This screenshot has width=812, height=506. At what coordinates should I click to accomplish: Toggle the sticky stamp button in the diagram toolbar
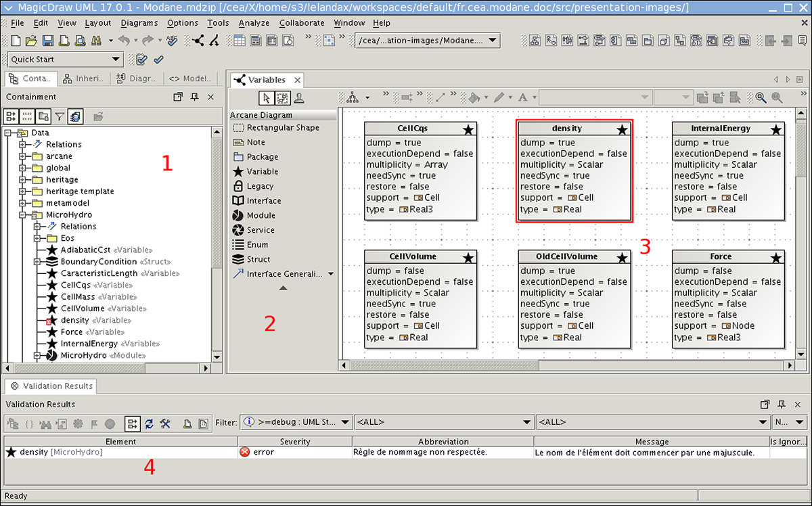[298, 98]
